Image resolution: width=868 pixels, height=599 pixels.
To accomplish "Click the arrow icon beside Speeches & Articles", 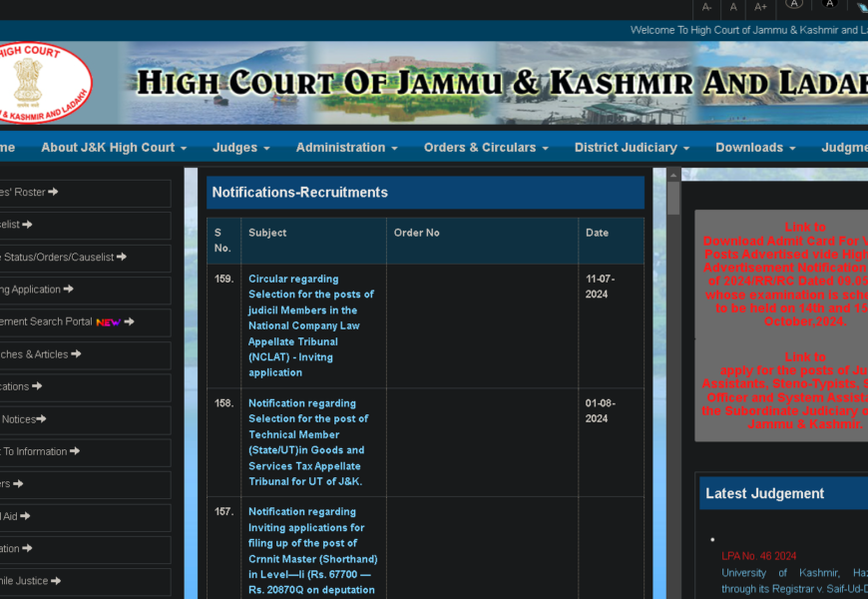I will [x=77, y=354].
